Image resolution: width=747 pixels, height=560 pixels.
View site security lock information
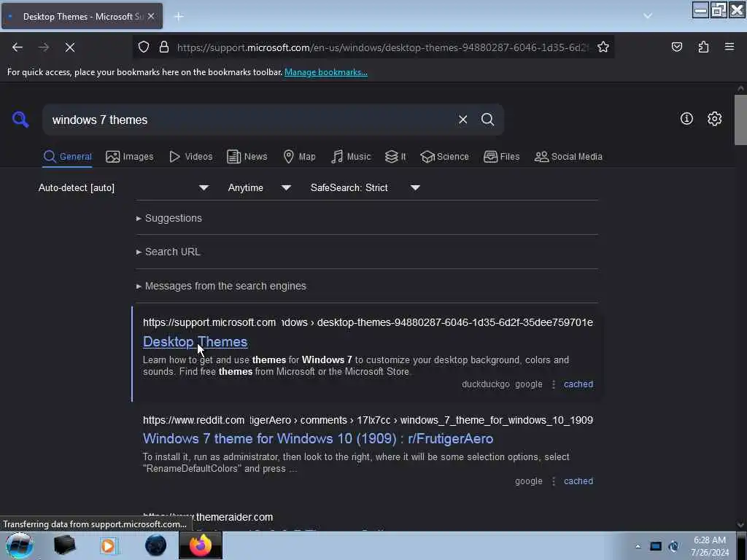(x=164, y=47)
